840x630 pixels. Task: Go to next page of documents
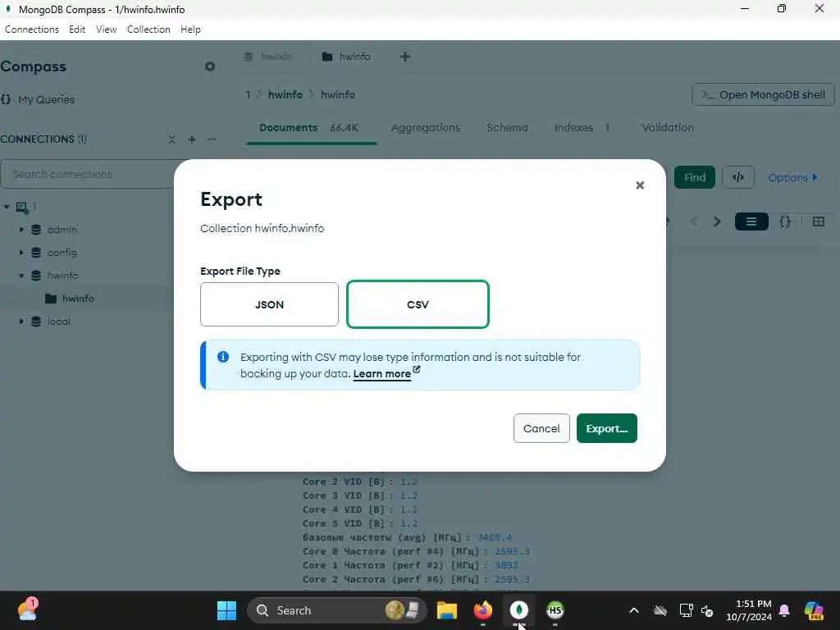[x=717, y=221]
